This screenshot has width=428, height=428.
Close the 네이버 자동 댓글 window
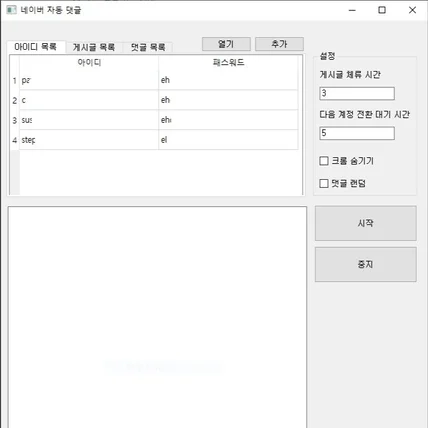tap(412, 10)
